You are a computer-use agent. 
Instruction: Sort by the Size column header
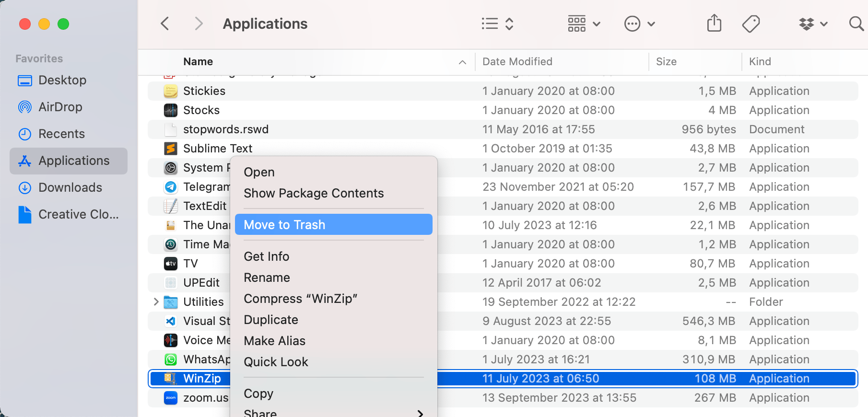click(x=666, y=61)
